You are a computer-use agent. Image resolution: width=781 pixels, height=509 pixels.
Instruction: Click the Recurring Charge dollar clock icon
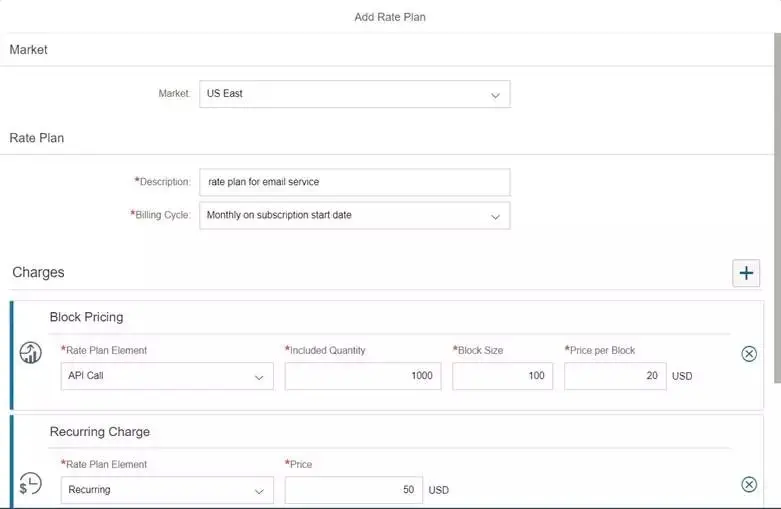coord(30,484)
